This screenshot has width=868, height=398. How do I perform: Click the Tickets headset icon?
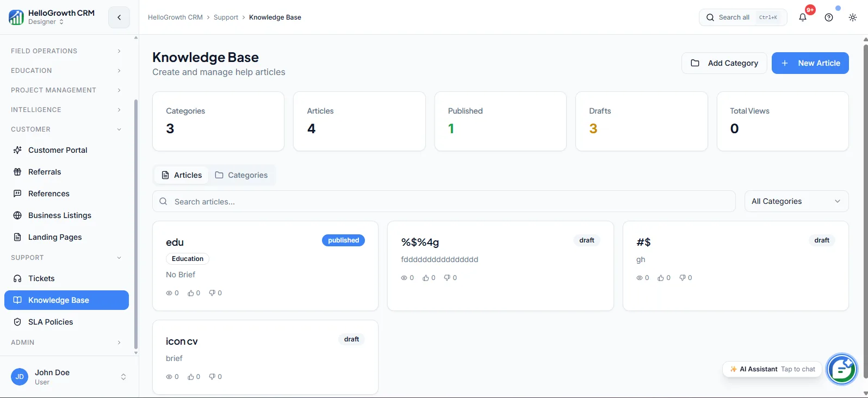click(17, 278)
